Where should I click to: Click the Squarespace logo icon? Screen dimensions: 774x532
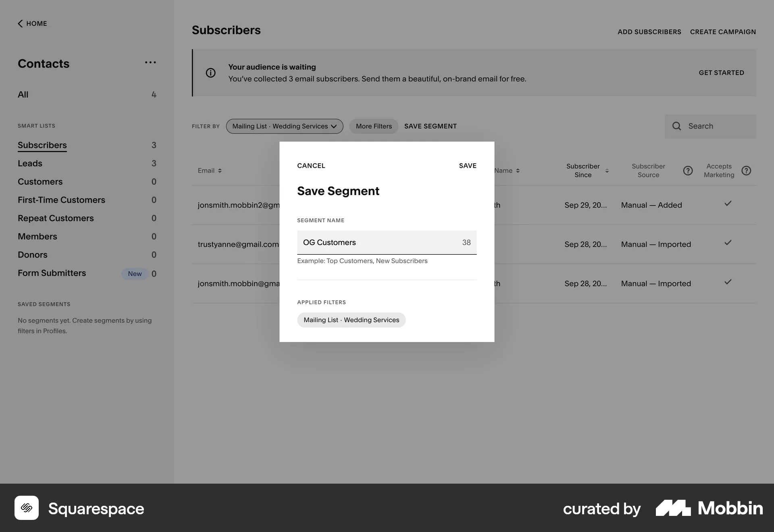point(26,508)
